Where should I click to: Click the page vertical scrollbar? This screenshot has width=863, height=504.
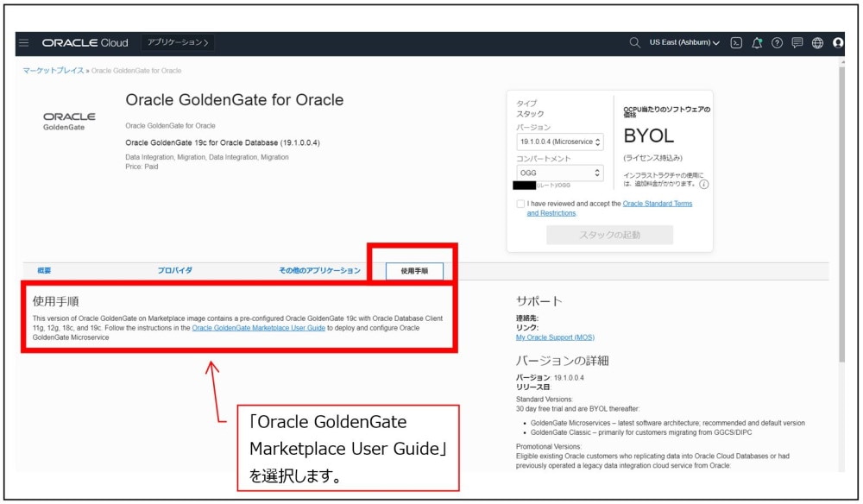841,215
